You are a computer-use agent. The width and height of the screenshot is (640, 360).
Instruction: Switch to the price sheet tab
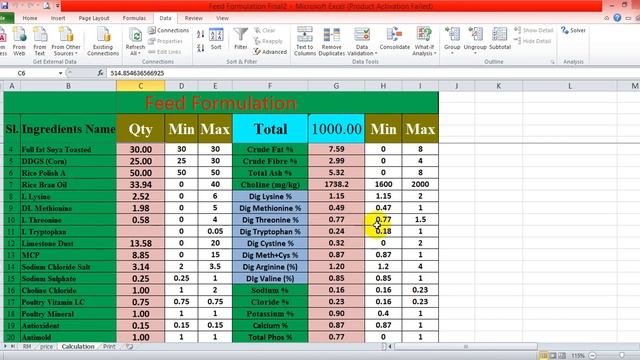pos(47,347)
